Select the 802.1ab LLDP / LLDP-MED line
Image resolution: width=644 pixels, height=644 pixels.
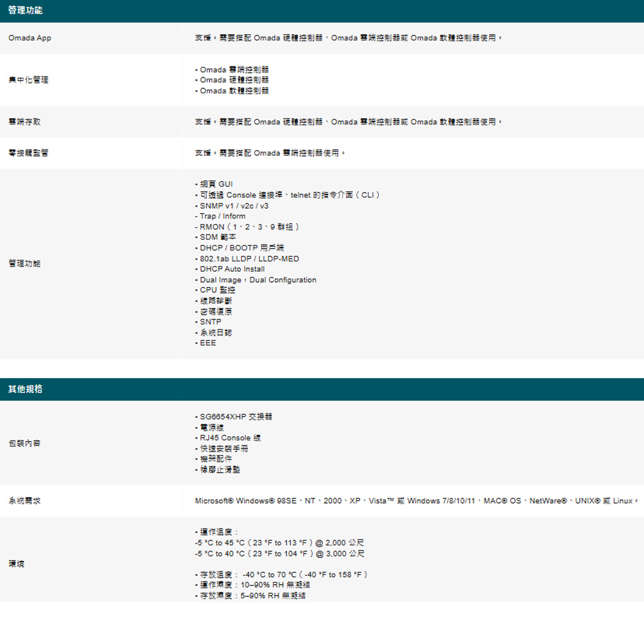(x=249, y=258)
